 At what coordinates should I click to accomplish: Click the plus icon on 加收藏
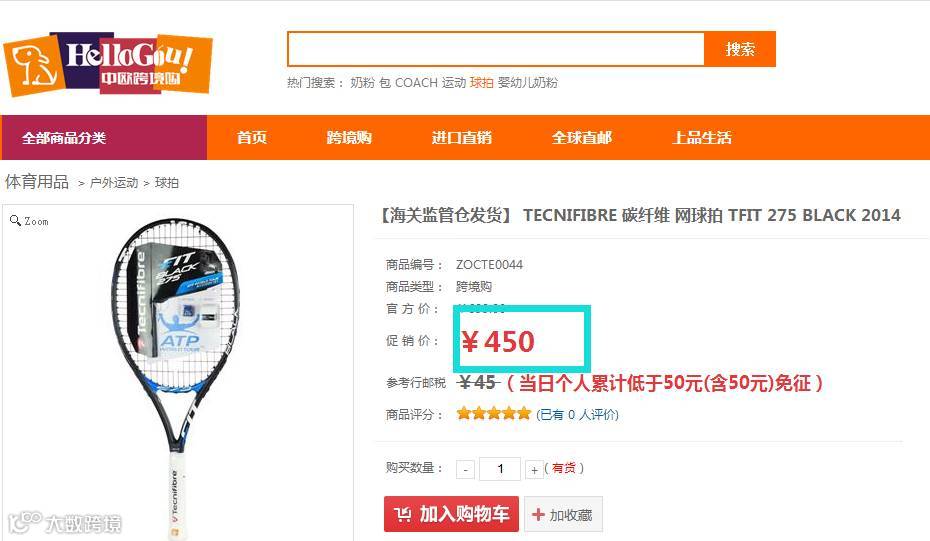click(538, 514)
